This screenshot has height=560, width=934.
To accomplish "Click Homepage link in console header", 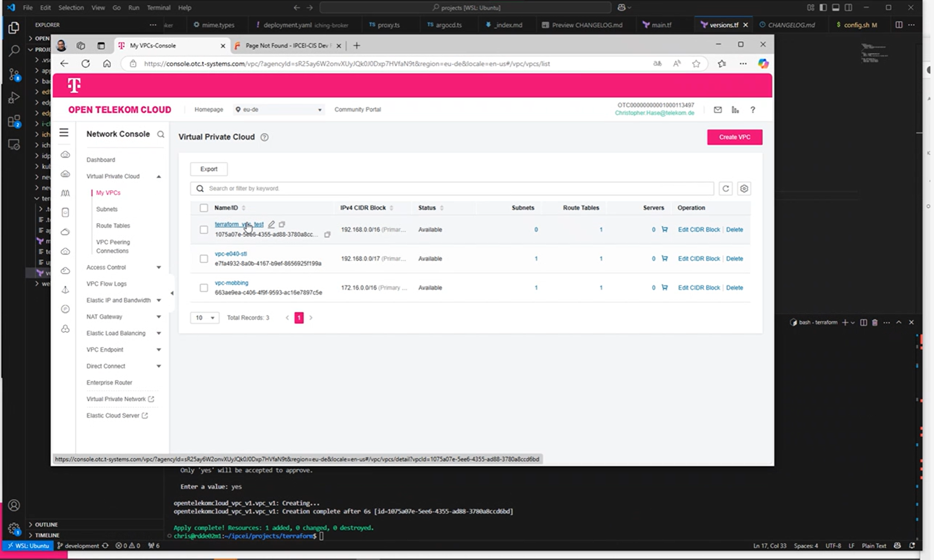I will coord(209,110).
